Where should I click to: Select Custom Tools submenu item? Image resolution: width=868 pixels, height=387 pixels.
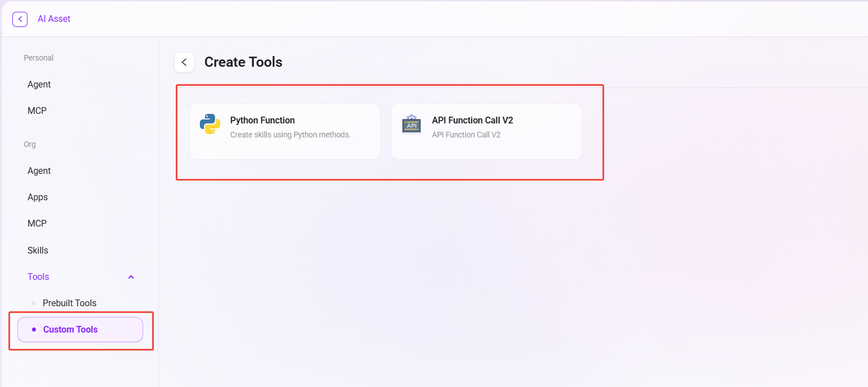tap(80, 330)
